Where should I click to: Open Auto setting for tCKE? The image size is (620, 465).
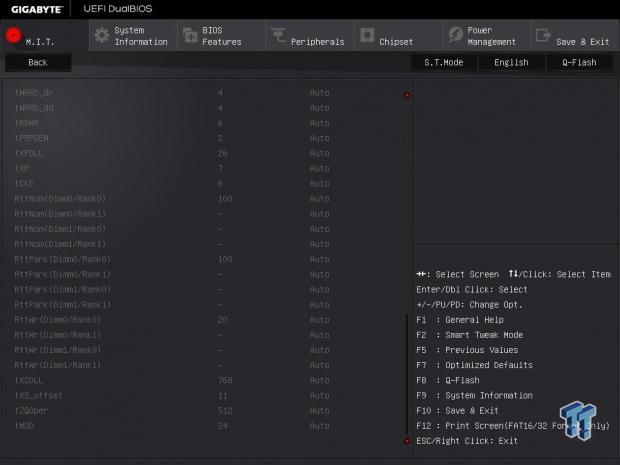click(x=319, y=183)
